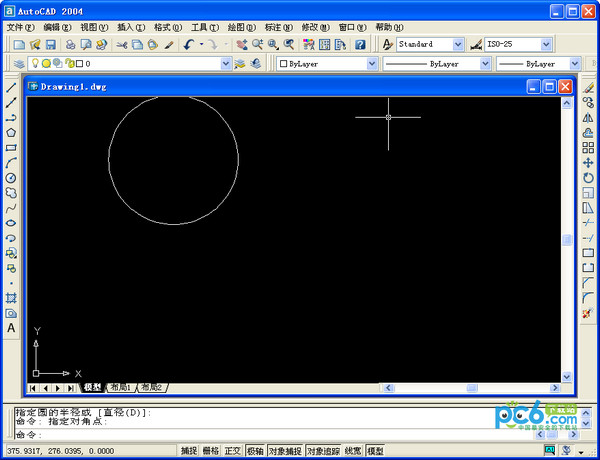The height and width of the screenshot is (460, 600).
Task: Select the Line tool in draw toolbar
Action: (11, 87)
